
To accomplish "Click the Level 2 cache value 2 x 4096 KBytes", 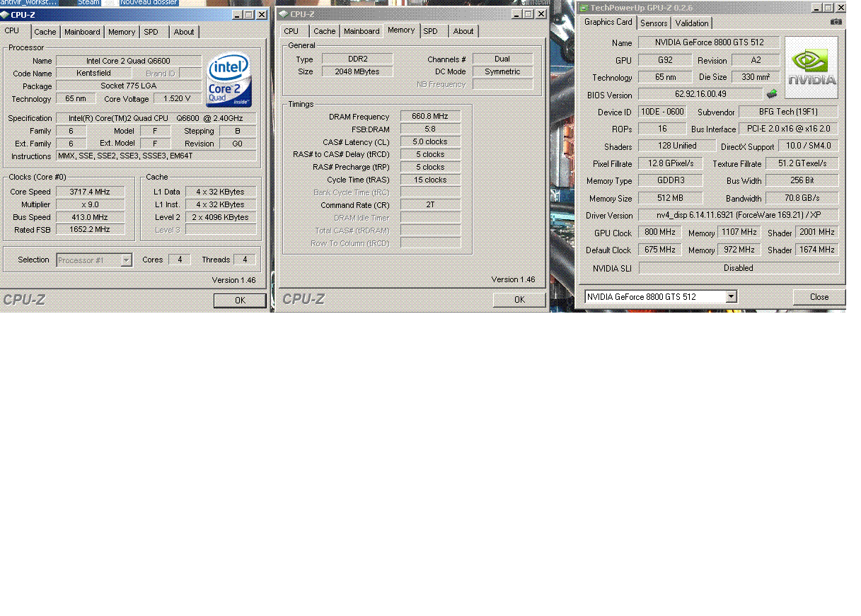I will tap(221, 217).
